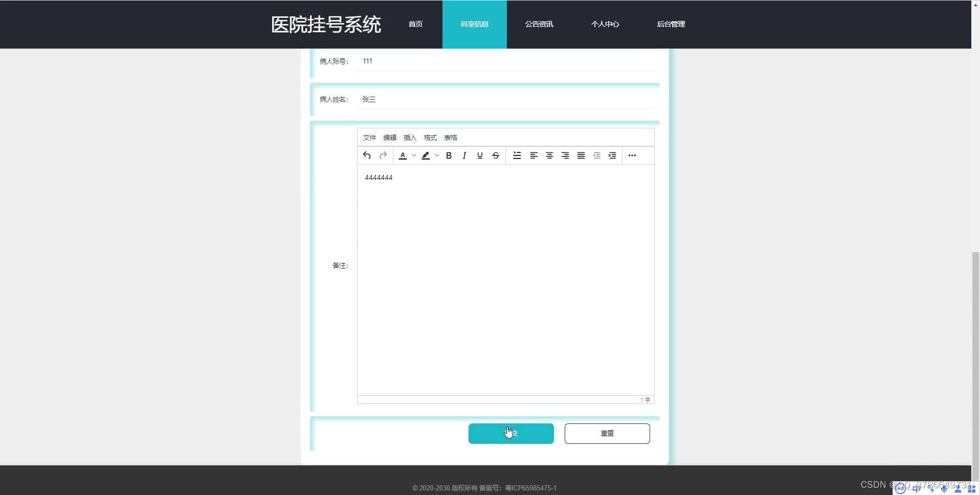Click the 备案号 ICP footer text

tap(518, 488)
